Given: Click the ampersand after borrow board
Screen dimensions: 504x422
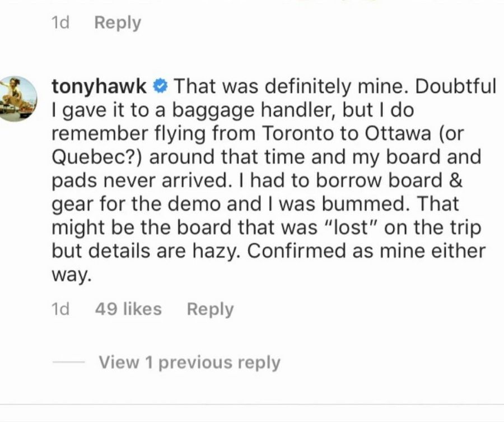Looking at the screenshot, I should click(456, 180).
